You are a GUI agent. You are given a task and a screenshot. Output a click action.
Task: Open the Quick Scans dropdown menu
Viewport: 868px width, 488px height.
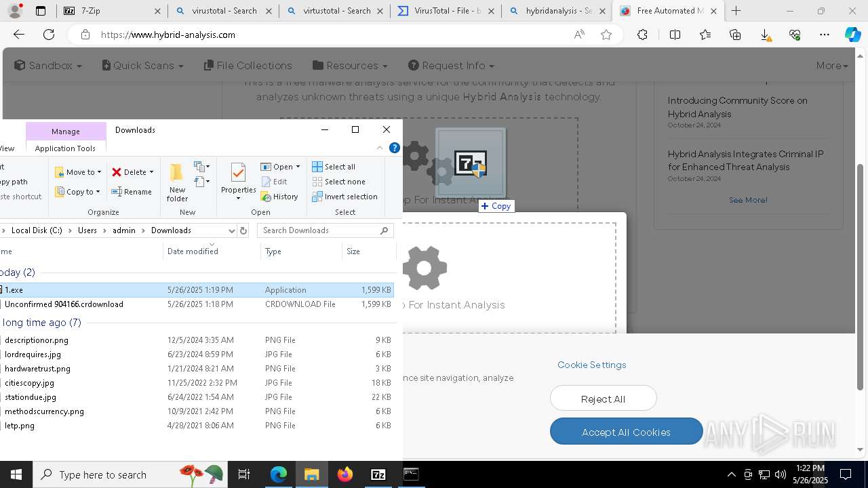[x=142, y=66]
